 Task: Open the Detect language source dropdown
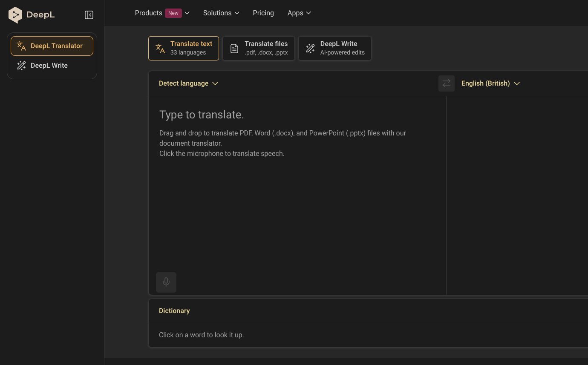(188, 83)
